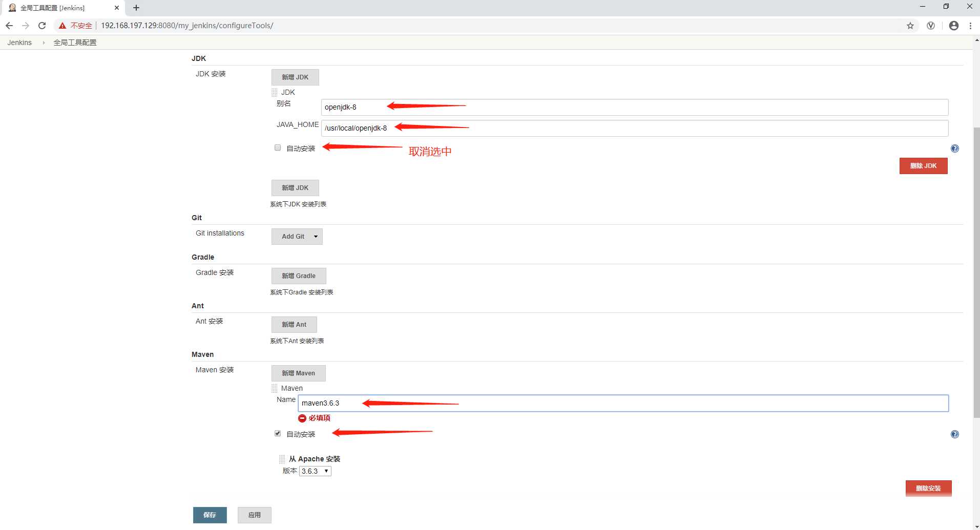Click the Ant 安装 label
The height and width of the screenshot is (530, 980).
click(x=209, y=322)
